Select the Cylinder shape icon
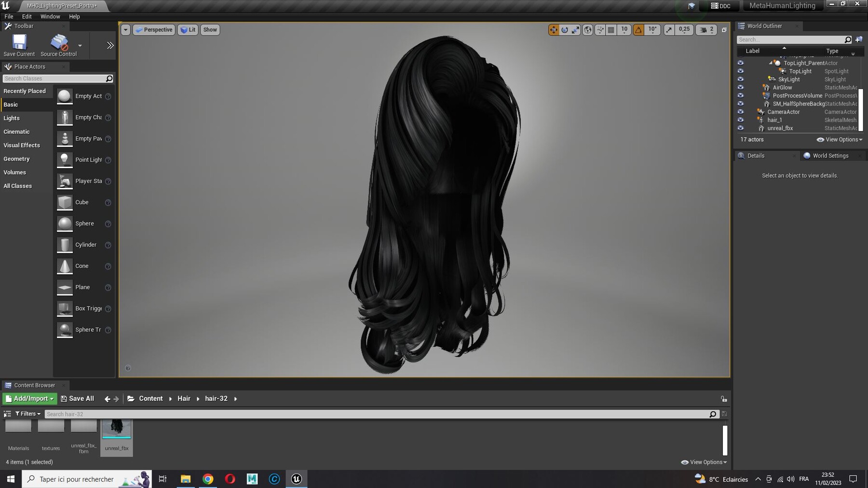The height and width of the screenshot is (488, 868). [x=65, y=245]
